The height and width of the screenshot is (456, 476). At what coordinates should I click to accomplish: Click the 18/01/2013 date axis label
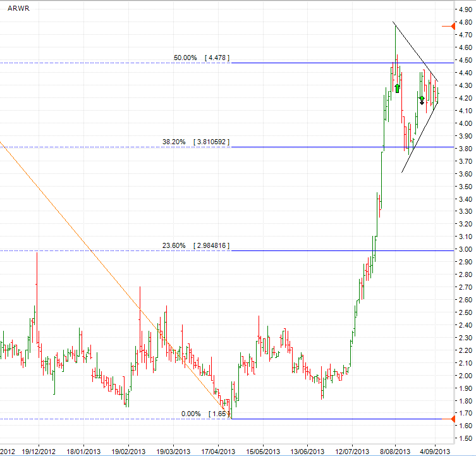tap(83, 452)
